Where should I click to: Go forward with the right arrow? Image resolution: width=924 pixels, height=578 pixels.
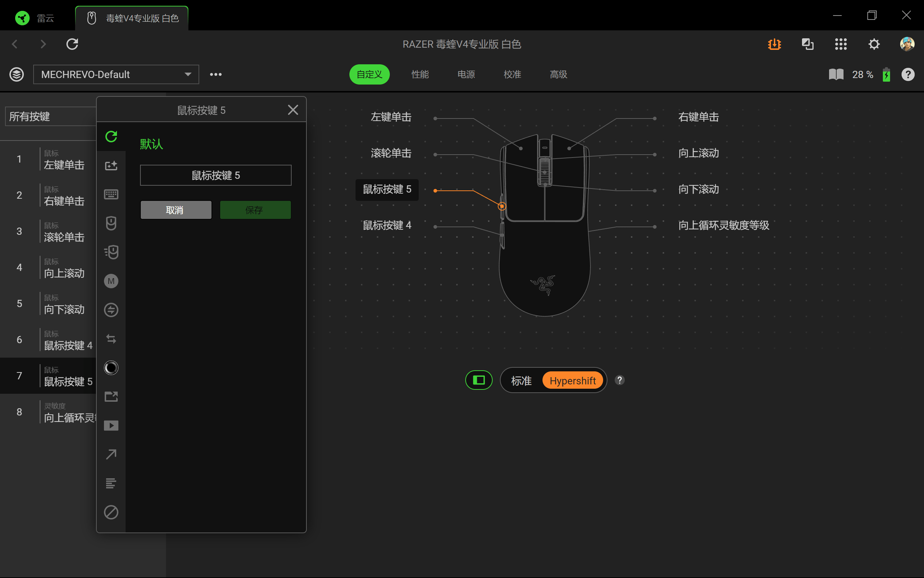tap(43, 44)
